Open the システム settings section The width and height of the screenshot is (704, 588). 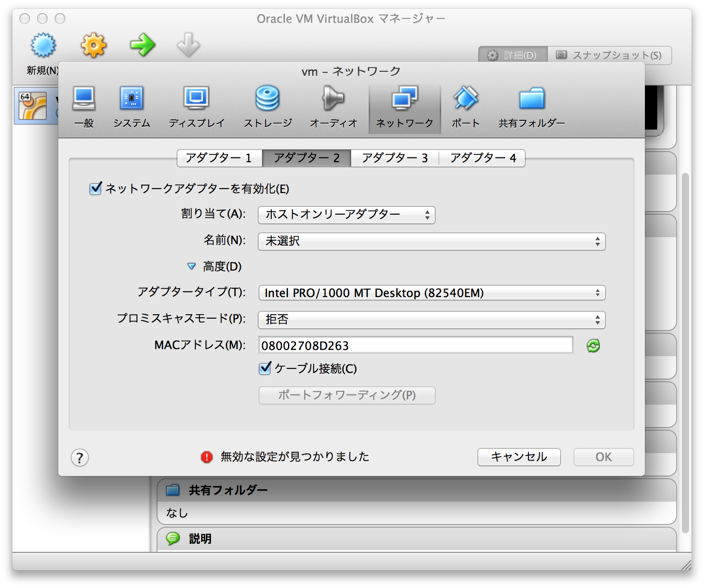coord(131,108)
